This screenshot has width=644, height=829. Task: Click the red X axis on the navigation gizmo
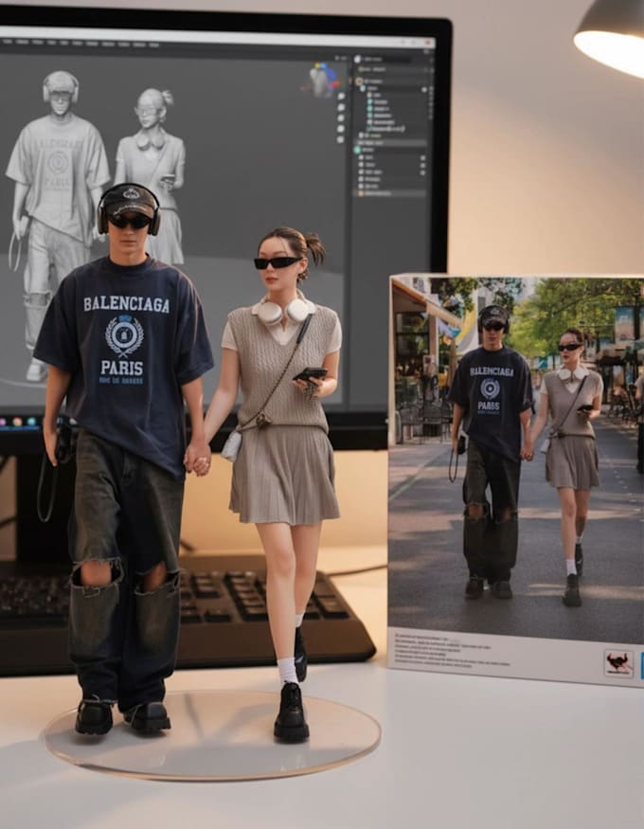pos(336,83)
